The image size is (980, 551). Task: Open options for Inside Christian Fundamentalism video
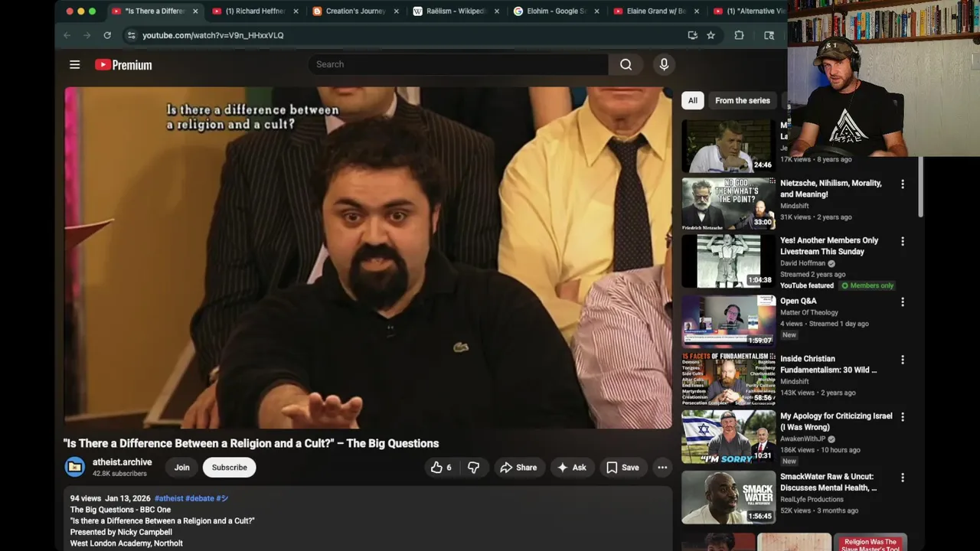click(902, 360)
